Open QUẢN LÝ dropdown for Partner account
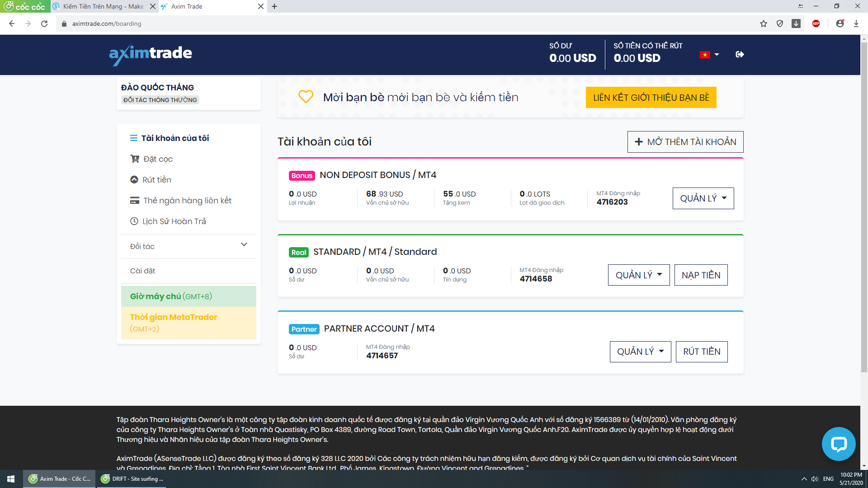The width and height of the screenshot is (868, 488). pyautogui.click(x=640, y=352)
